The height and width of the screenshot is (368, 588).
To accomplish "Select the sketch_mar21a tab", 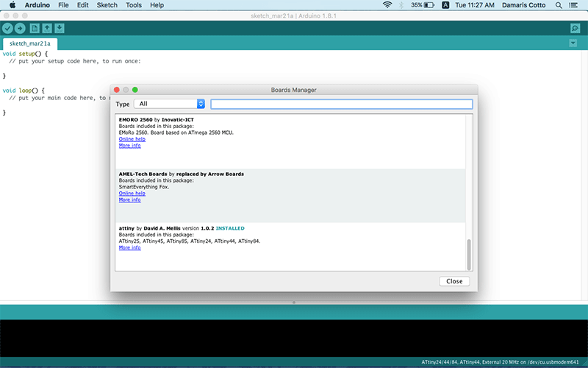I will pos(30,43).
